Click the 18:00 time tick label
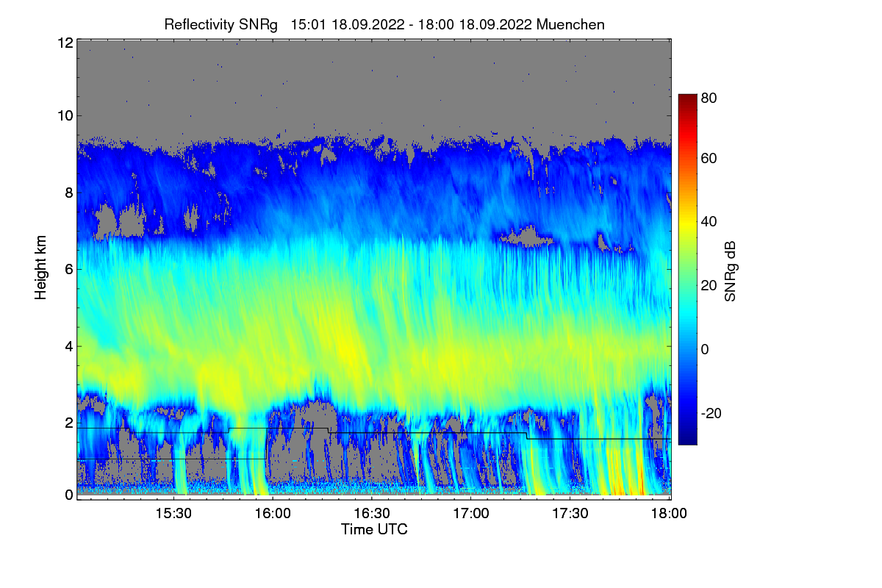 click(x=669, y=513)
